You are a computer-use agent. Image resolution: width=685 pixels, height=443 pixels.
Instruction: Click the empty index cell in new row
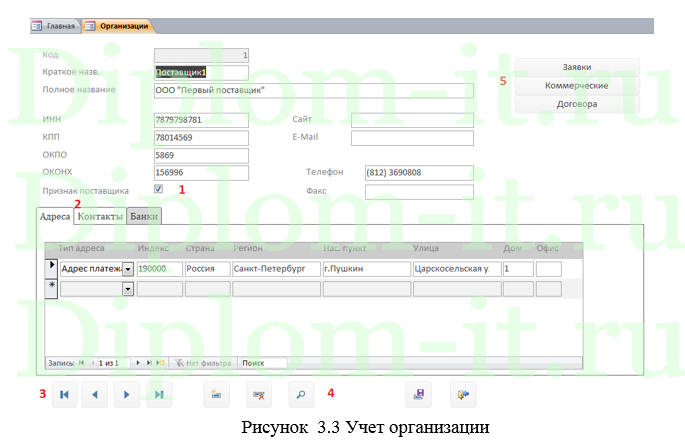coord(159,289)
